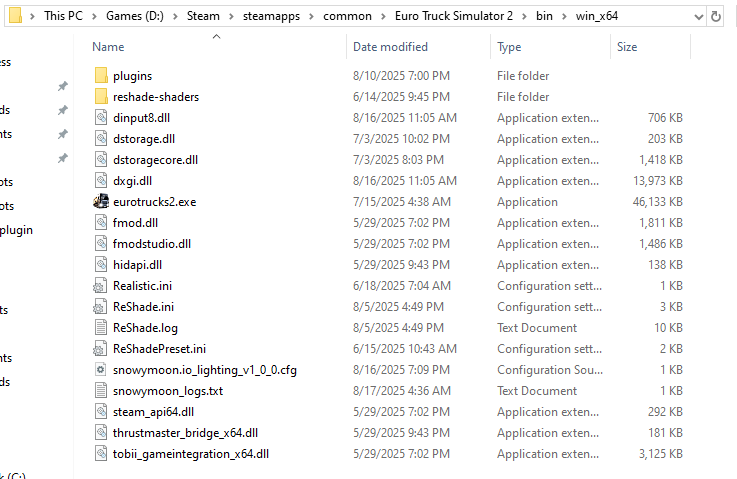The width and height of the screenshot is (737, 479).
Task: Go to the common breadcrumb folder
Action: [x=347, y=16]
